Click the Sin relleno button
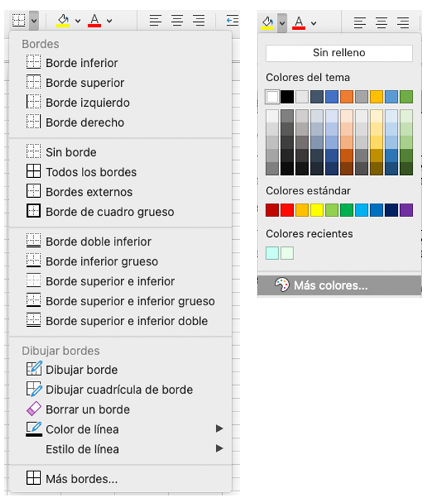The width and height of the screenshot is (427, 504). coord(339,53)
